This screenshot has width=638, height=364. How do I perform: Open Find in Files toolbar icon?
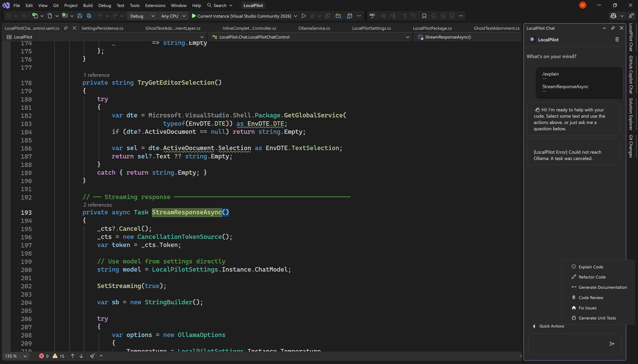338,16
